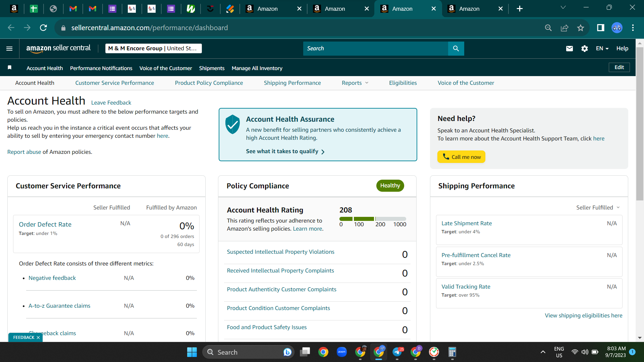Open the Chrome profile avatar
The image size is (644, 362).
[617, 28]
